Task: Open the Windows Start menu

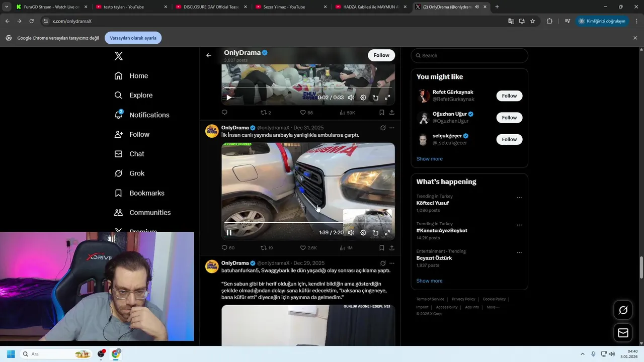Action: (11, 354)
